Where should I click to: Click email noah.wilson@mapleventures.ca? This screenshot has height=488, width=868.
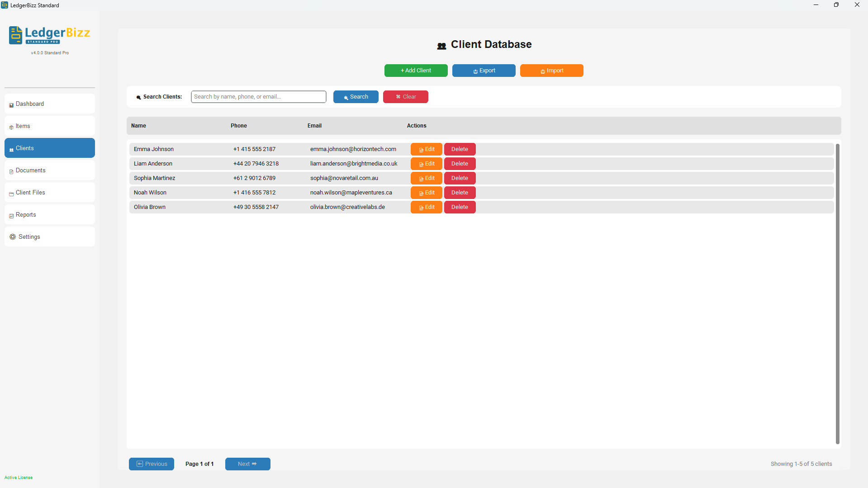point(351,193)
